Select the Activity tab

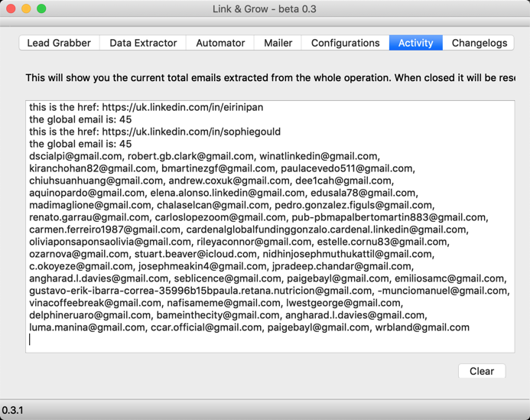(x=416, y=43)
